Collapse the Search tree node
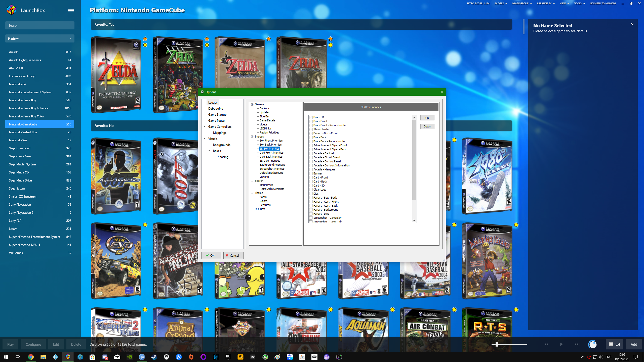This screenshot has height=362, width=644. pyautogui.click(x=252, y=181)
